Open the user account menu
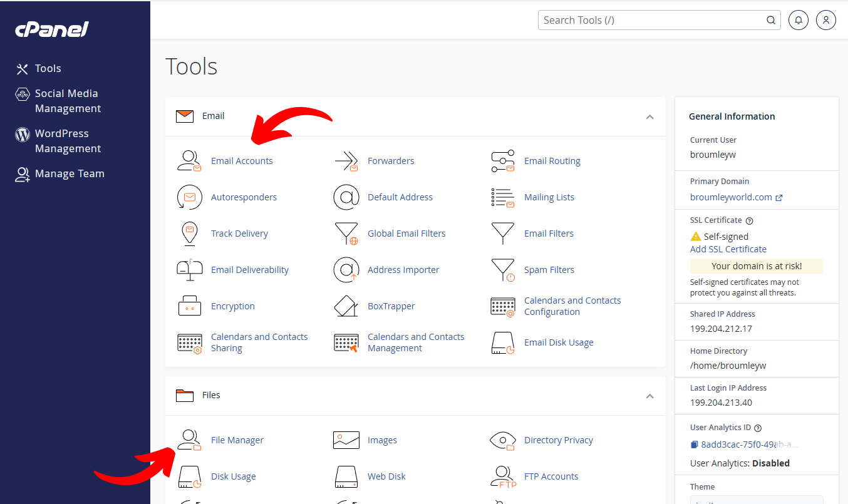The image size is (848, 504). click(825, 19)
